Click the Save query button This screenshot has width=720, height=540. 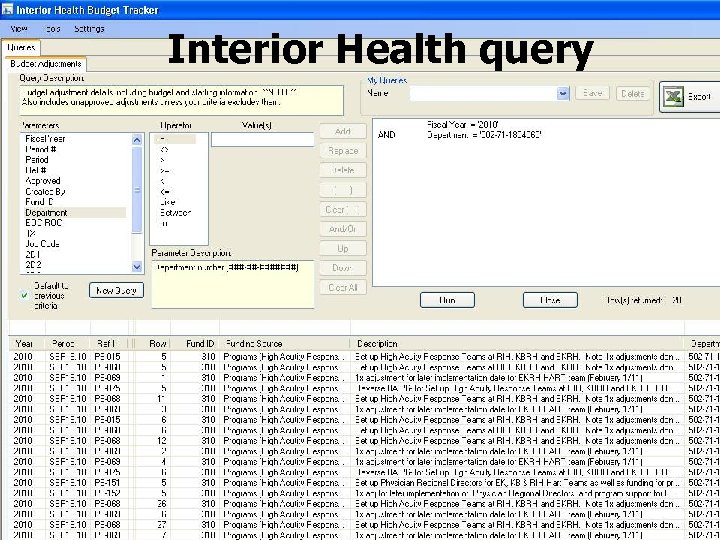pos(592,93)
